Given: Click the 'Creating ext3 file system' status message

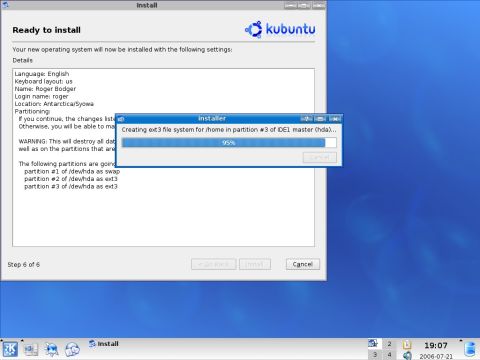Looking at the screenshot, I should (x=229, y=130).
